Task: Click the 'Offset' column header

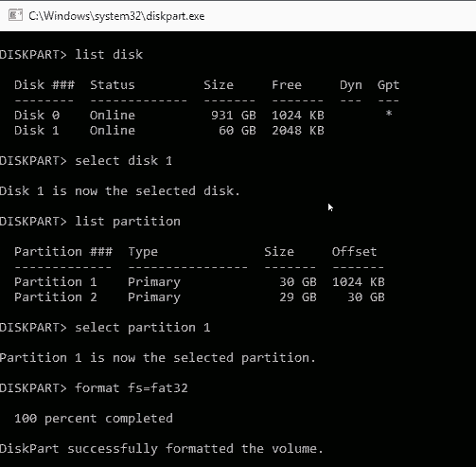Action: pos(354,252)
